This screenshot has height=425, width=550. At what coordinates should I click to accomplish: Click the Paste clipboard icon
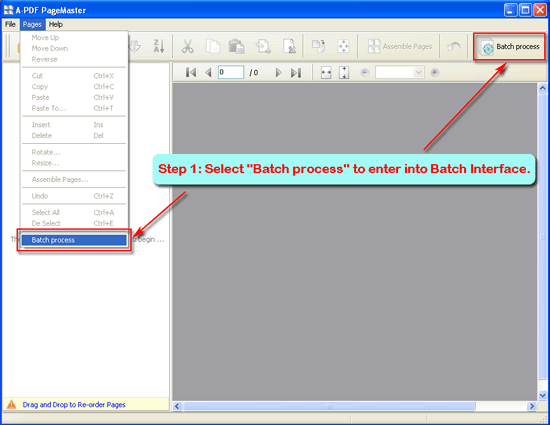[236, 46]
